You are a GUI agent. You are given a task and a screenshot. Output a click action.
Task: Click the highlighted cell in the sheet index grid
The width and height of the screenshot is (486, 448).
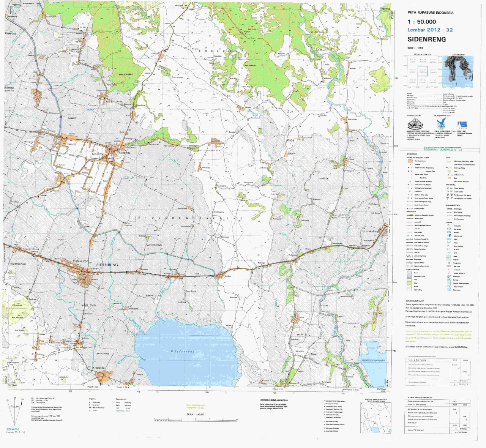[423, 70]
